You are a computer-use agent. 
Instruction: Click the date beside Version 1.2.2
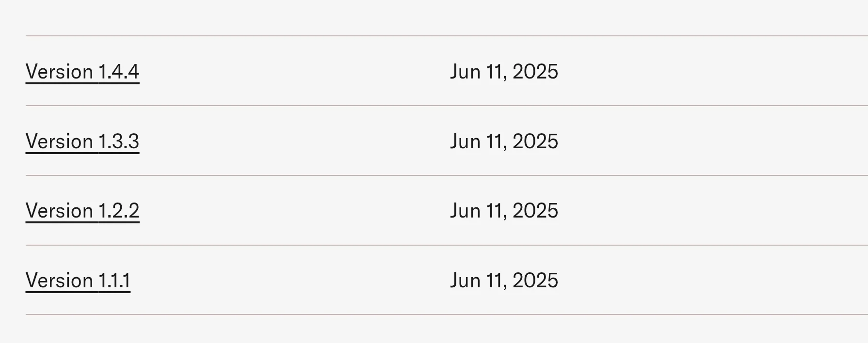(x=504, y=211)
